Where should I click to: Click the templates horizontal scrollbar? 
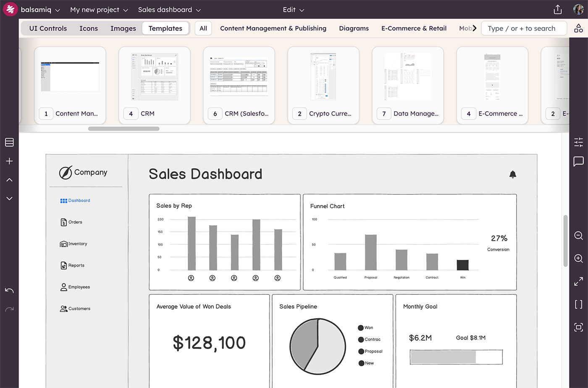tap(123, 129)
